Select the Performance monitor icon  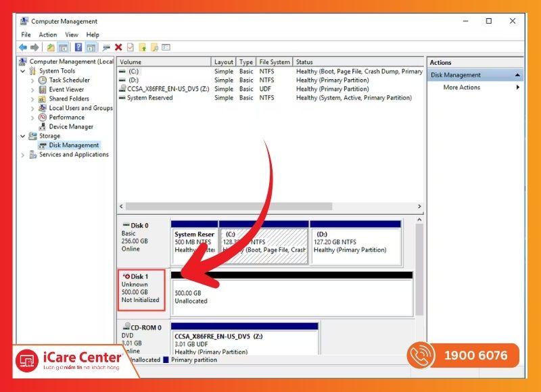coord(43,118)
